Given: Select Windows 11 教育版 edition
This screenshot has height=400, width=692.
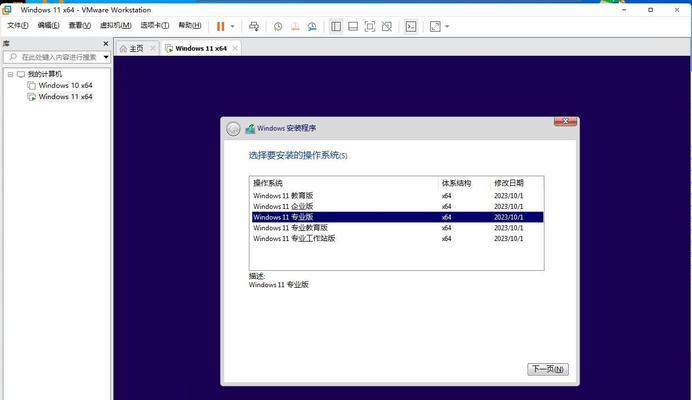Looking at the screenshot, I should 397,196.
